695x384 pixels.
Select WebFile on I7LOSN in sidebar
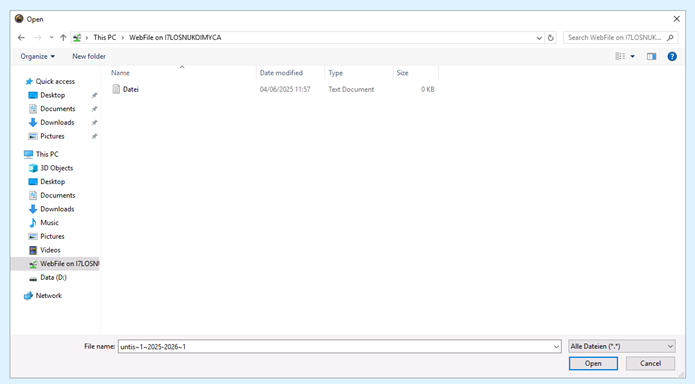click(55, 264)
